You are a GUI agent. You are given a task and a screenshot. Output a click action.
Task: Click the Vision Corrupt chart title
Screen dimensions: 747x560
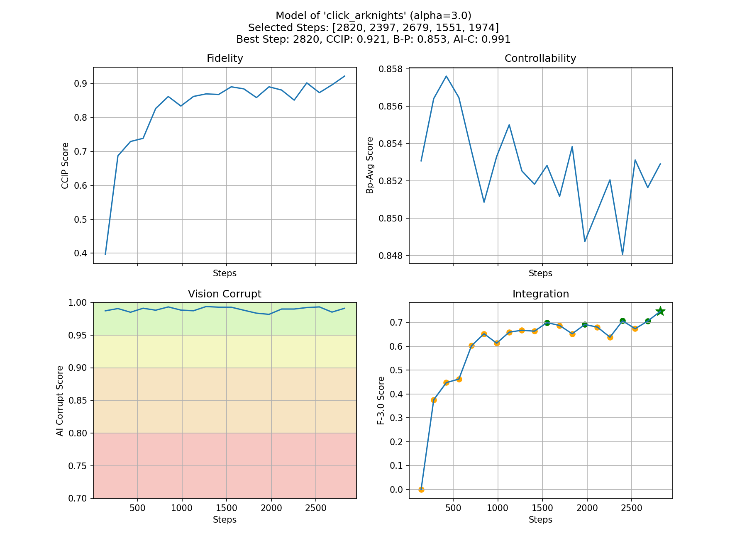pos(225,294)
